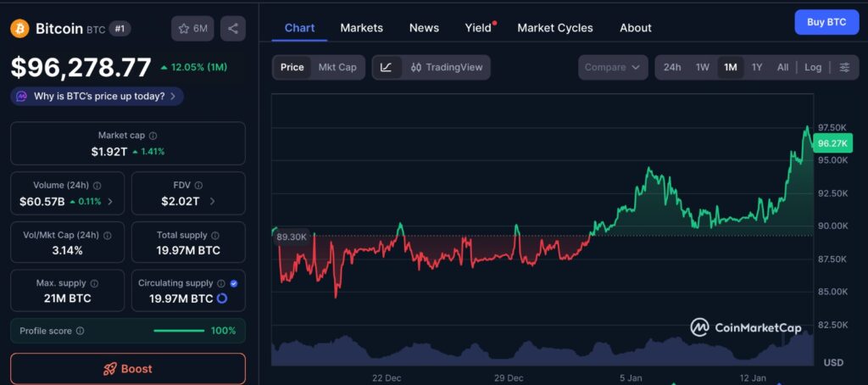Select the 1Y time range

[x=757, y=67]
